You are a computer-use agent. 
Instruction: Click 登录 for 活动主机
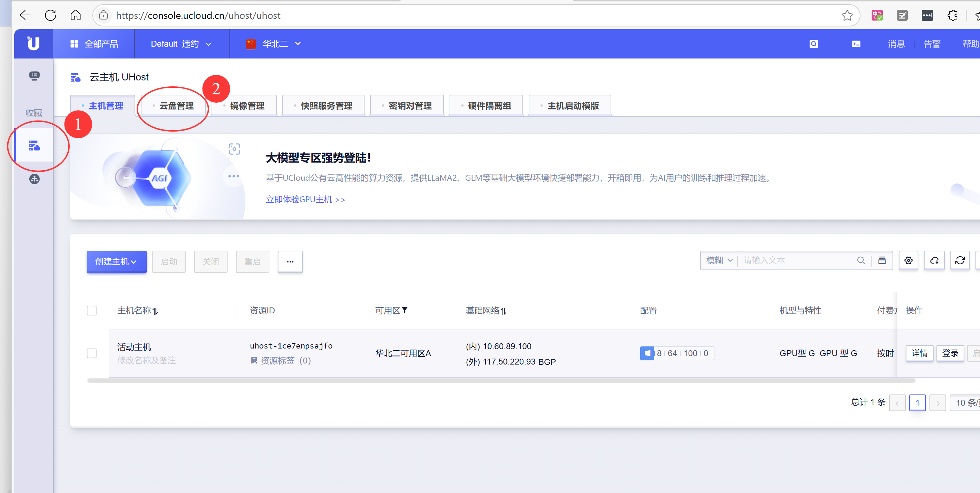coord(950,353)
